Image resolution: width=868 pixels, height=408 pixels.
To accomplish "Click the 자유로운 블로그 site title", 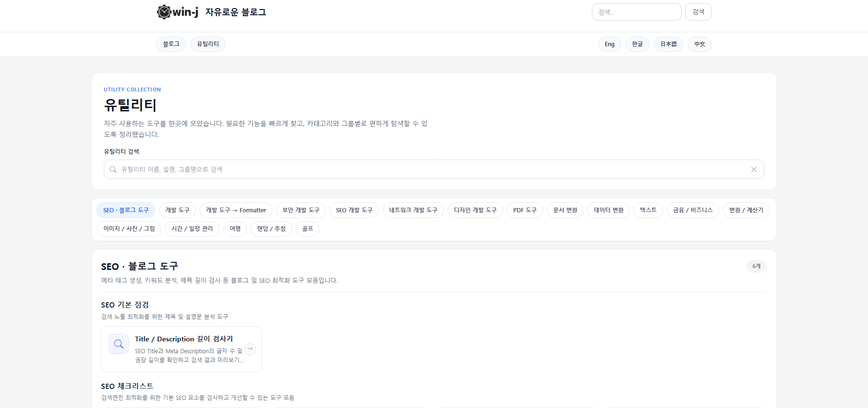I will coord(236,12).
